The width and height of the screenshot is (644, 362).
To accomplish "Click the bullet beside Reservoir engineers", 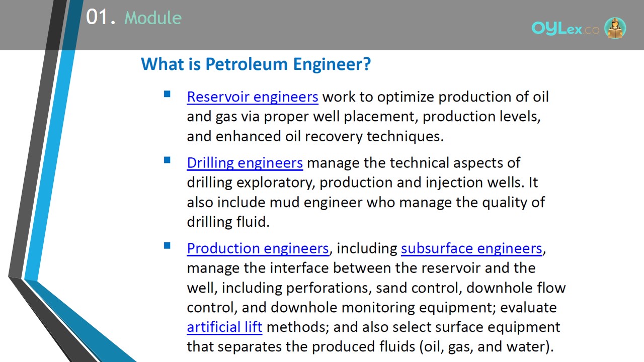I will pyautogui.click(x=167, y=94).
